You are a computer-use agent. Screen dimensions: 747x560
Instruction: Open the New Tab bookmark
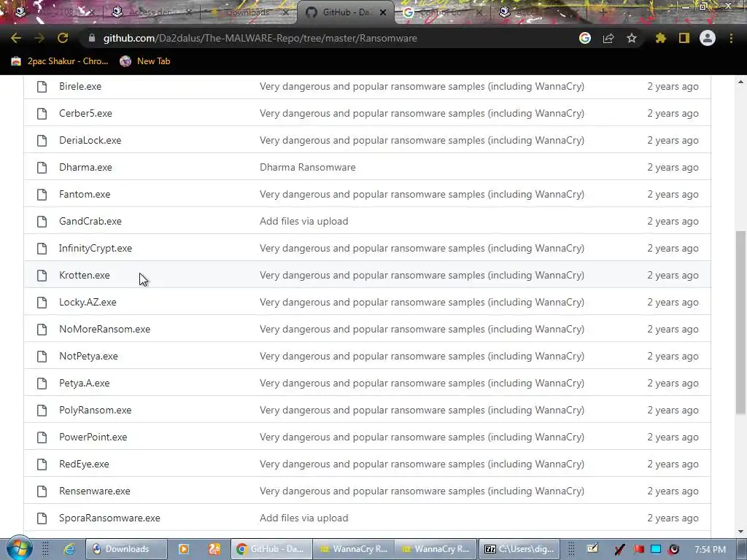tap(145, 61)
